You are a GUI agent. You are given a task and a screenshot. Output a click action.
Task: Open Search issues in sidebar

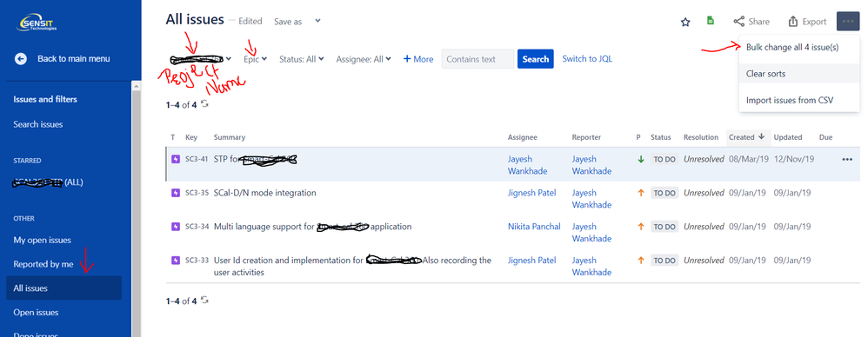click(38, 124)
